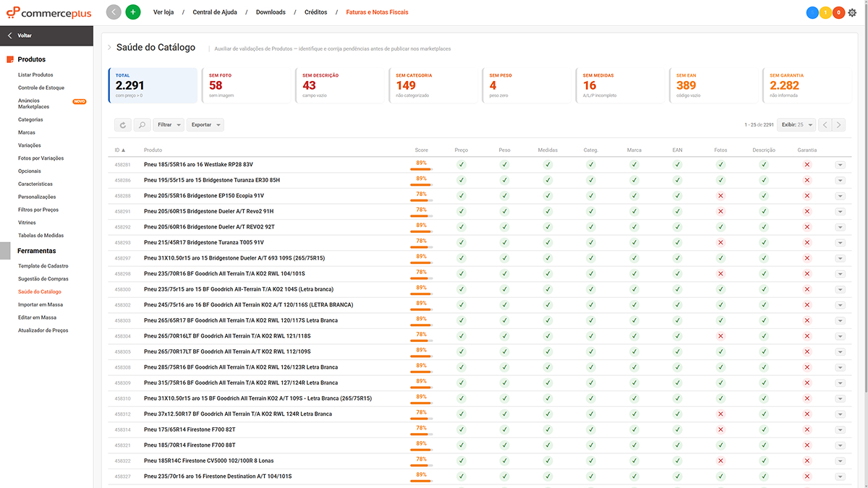Expand the Saúde do Catálogo title chevron
The image size is (868, 488).
click(x=110, y=48)
